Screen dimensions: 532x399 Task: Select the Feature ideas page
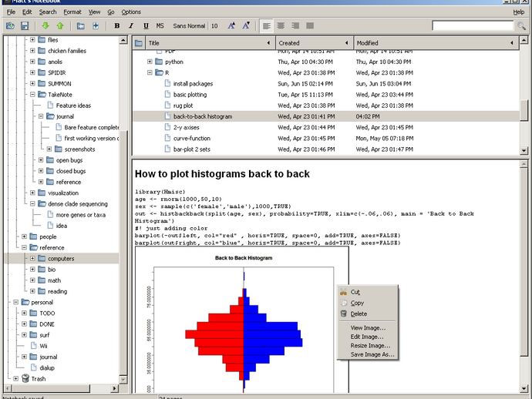pos(73,106)
